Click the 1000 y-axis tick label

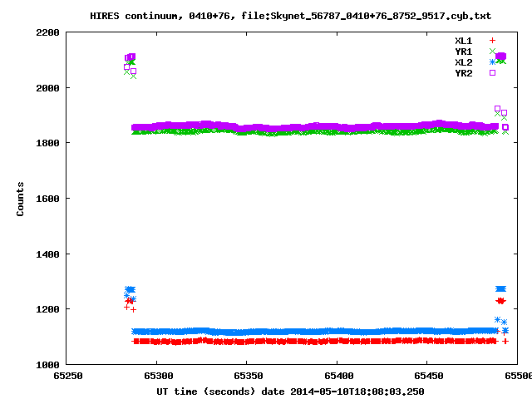[47, 365]
